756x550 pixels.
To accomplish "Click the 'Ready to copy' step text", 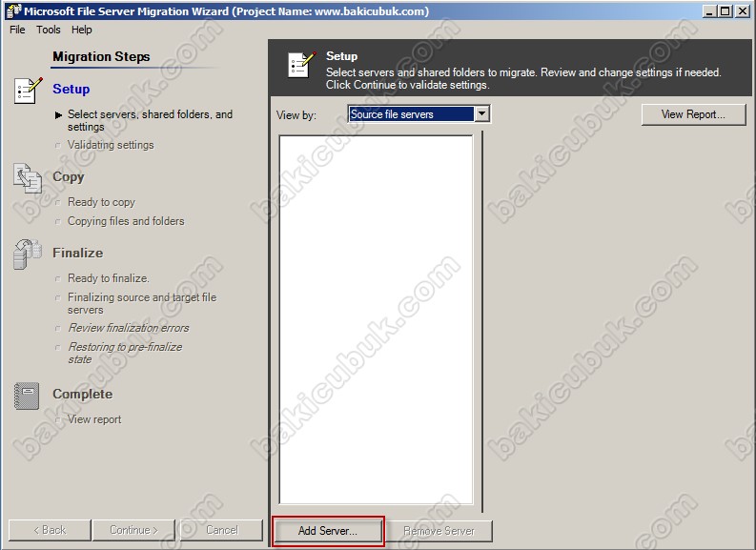I will [101, 202].
